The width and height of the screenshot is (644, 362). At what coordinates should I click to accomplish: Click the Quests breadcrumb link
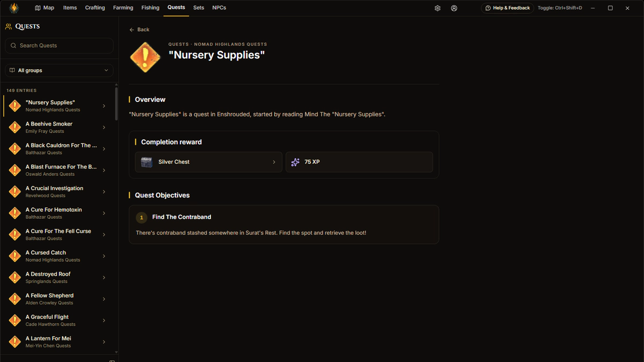point(179,45)
